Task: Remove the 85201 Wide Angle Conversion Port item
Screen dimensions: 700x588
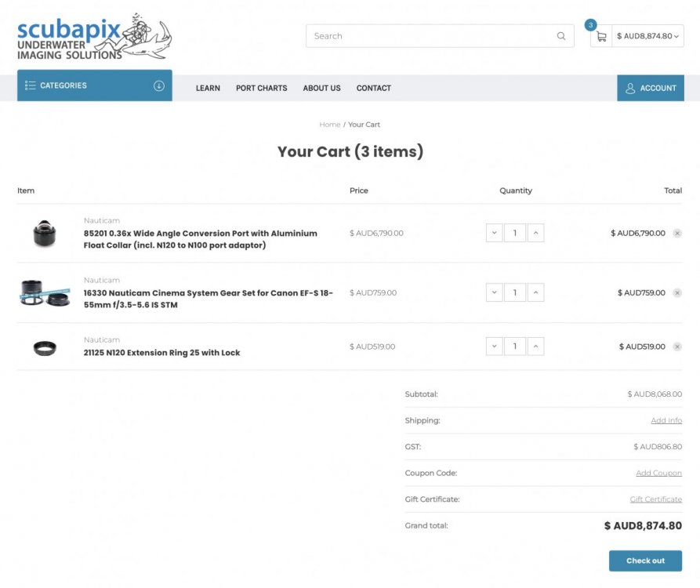Action: pos(677,233)
